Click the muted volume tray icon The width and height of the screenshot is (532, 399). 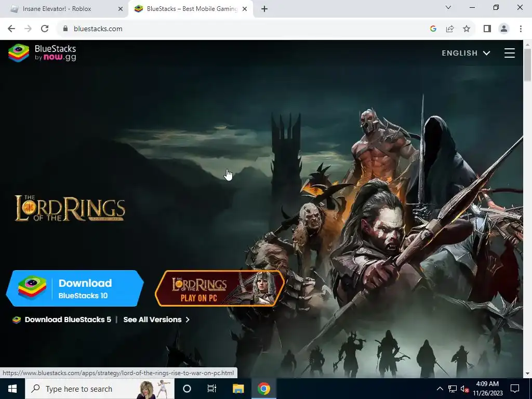point(464,389)
